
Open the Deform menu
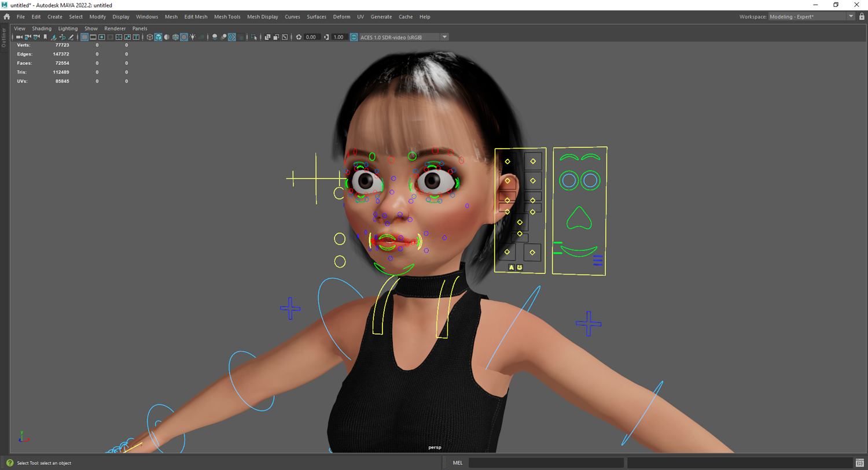coord(341,17)
